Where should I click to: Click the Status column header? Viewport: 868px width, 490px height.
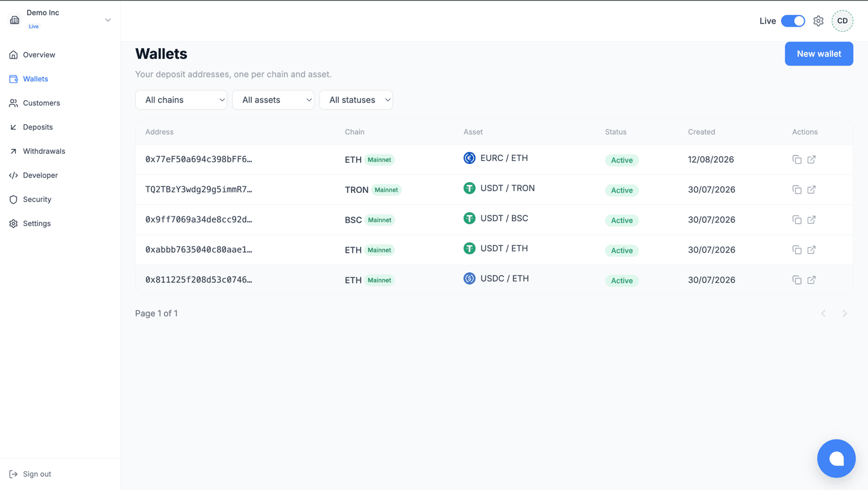(x=615, y=132)
